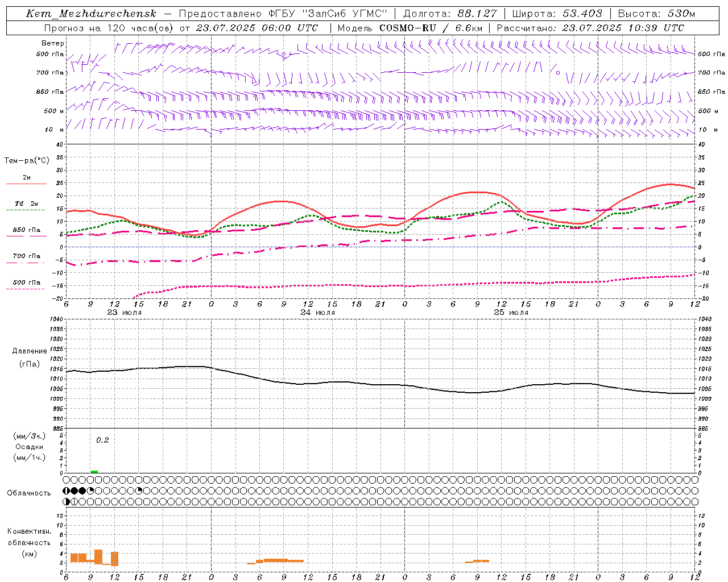
Task: Click the green precipitation bar below 0.2
Action: [x=94, y=472]
